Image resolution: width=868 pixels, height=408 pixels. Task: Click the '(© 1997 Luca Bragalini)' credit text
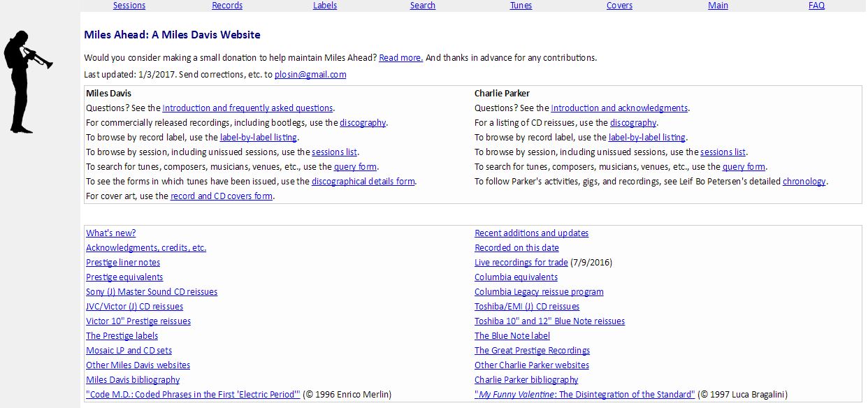point(742,395)
